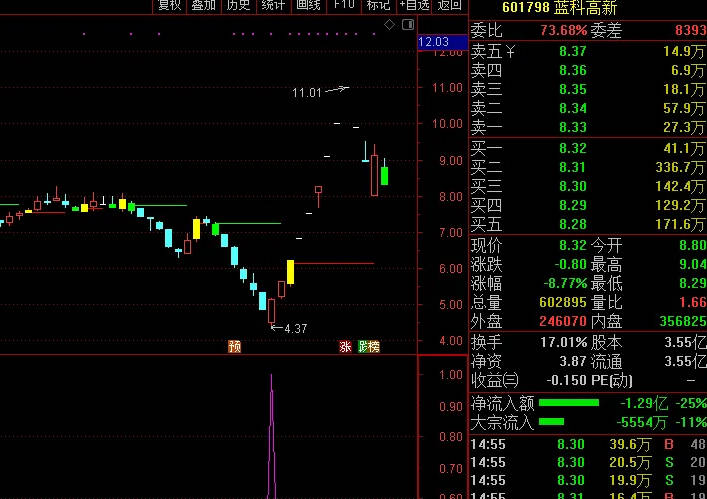The height and width of the screenshot is (499, 707).
Task: Click the 大宗流入 green bar
Action: coord(551,422)
